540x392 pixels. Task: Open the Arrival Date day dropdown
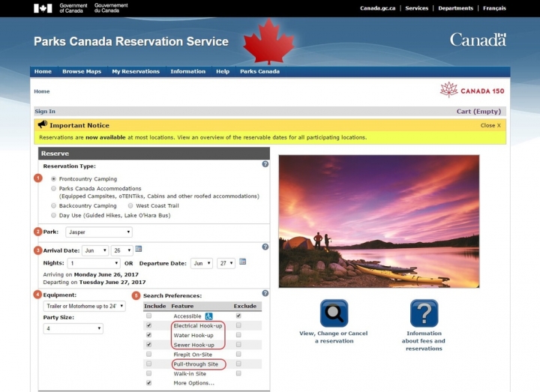click(x=122, y=250)
